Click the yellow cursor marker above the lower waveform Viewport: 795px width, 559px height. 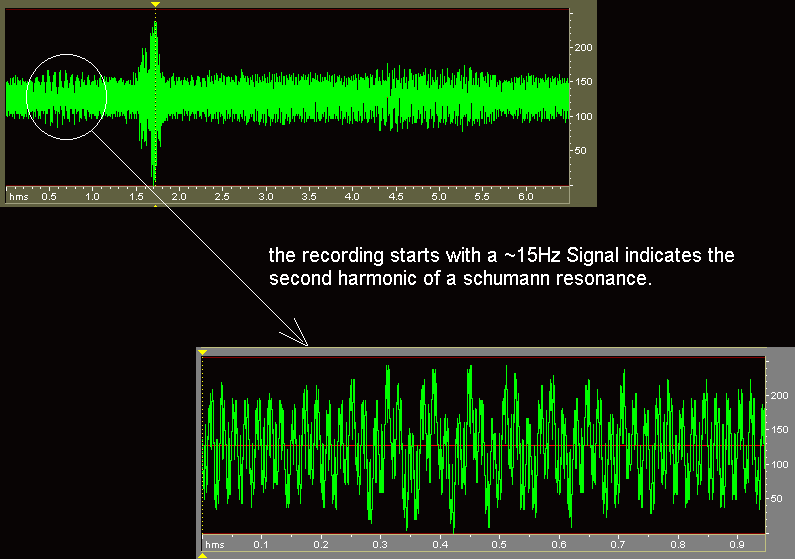click(x=202, y=352)
